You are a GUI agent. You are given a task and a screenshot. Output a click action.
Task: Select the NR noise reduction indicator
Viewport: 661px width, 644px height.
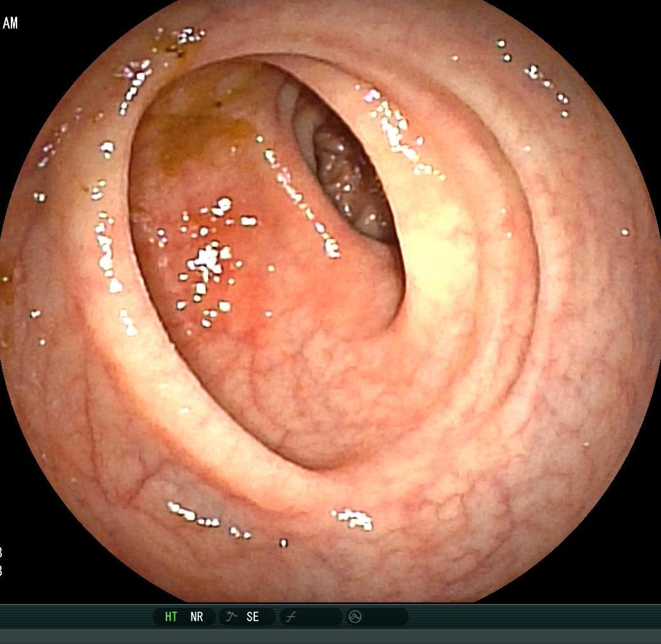(x=196, y=617)
